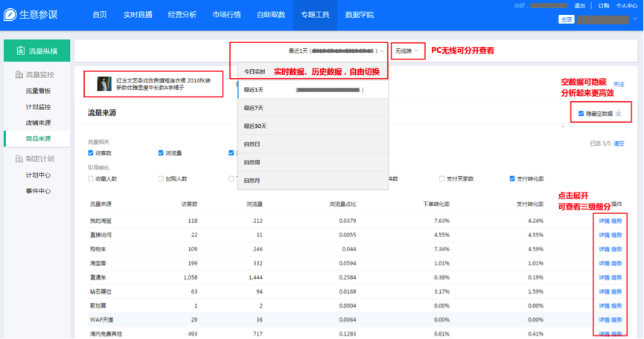Image resolution: width=644 pixels, height=339 pixels.
Task: Click the 清空 link to clear selections
Action: (x=618, y=143)
